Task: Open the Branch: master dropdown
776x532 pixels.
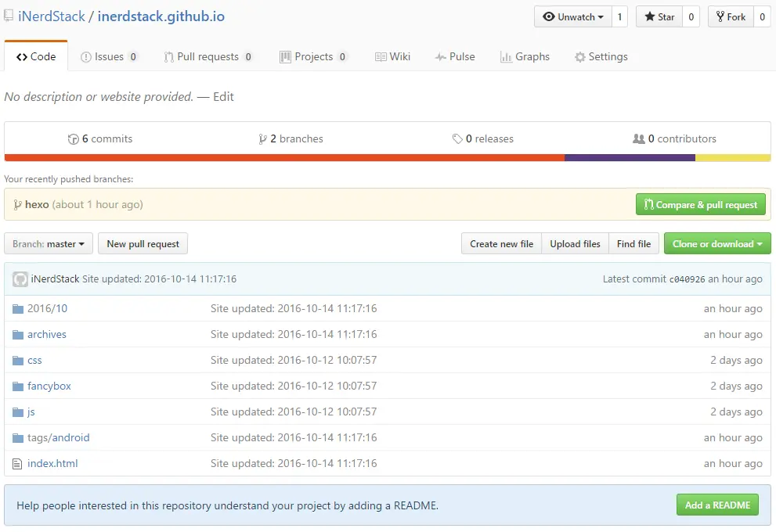Action: coord(49,244)
